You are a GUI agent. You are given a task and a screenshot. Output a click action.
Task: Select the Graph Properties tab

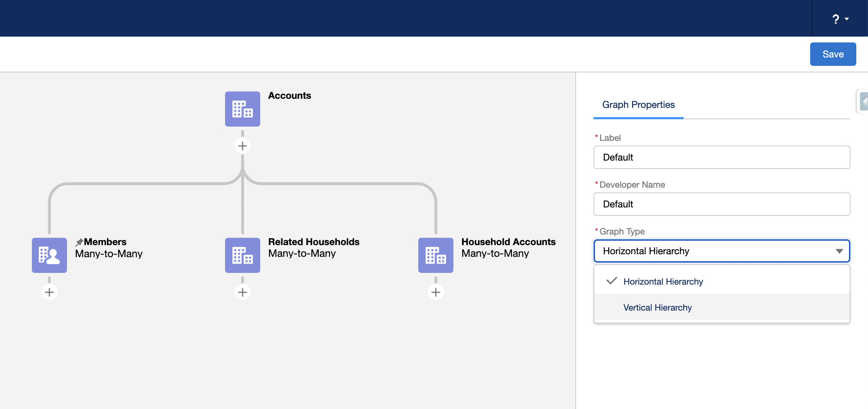click(638, 104)
